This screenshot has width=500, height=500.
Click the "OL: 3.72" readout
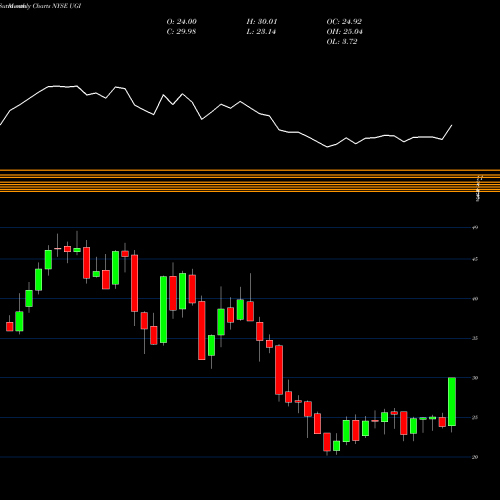tap(342, 42)
